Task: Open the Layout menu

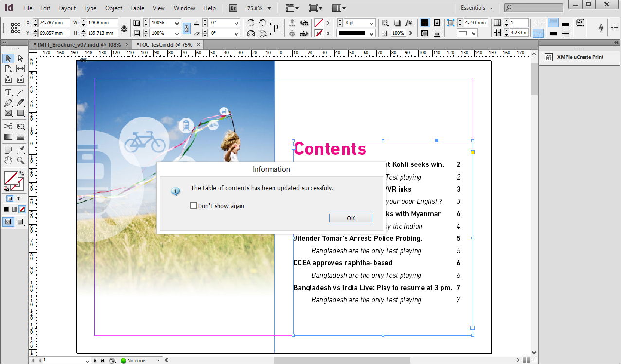Action: tap(67, 8)
